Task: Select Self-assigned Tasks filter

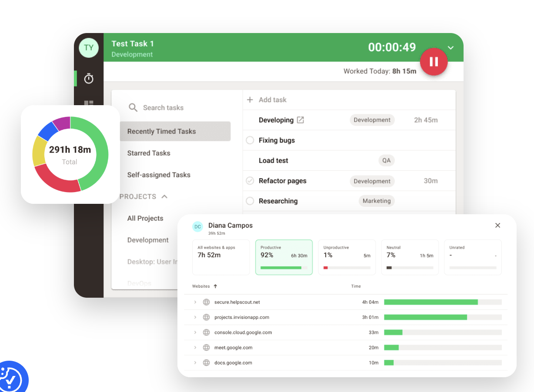Action: click(159, 175)
